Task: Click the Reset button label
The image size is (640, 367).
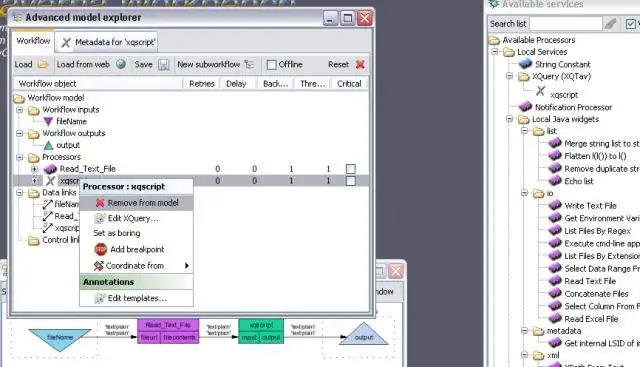Action: click(x=338, y=65)
